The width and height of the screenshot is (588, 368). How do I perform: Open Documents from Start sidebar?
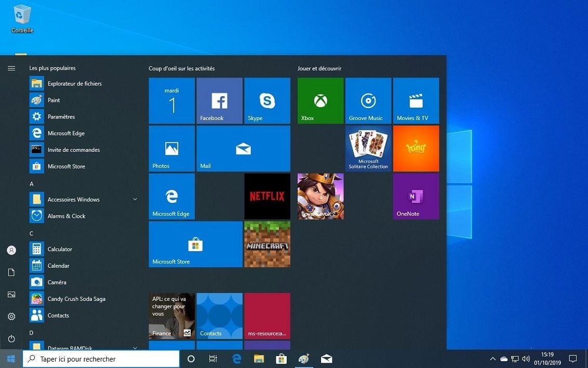click(11, 272)
